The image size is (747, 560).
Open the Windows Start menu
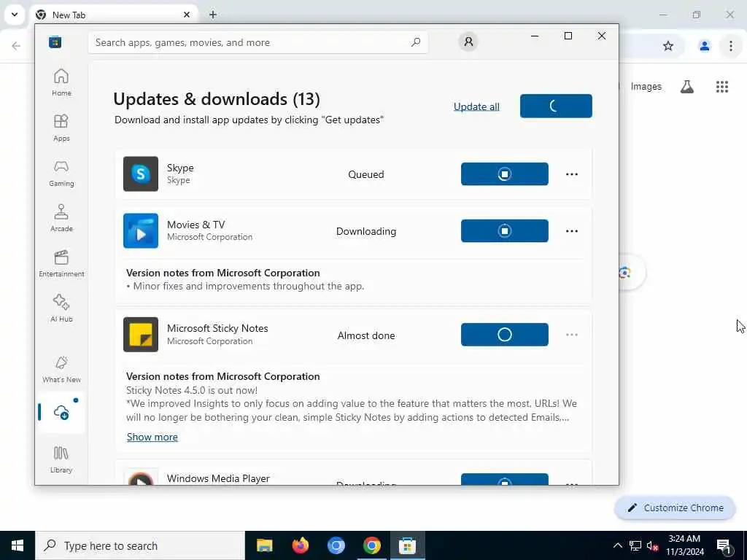click(x=18, y=545)
